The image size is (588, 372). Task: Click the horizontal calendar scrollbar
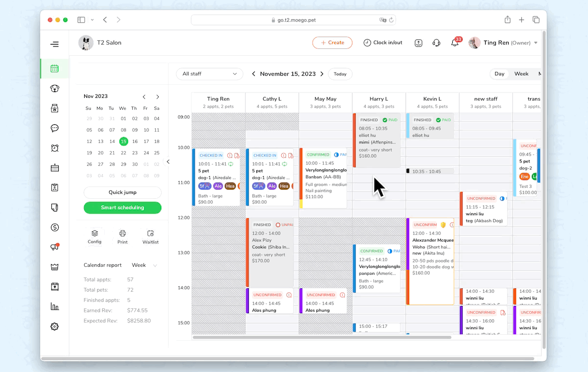[321, 337]
